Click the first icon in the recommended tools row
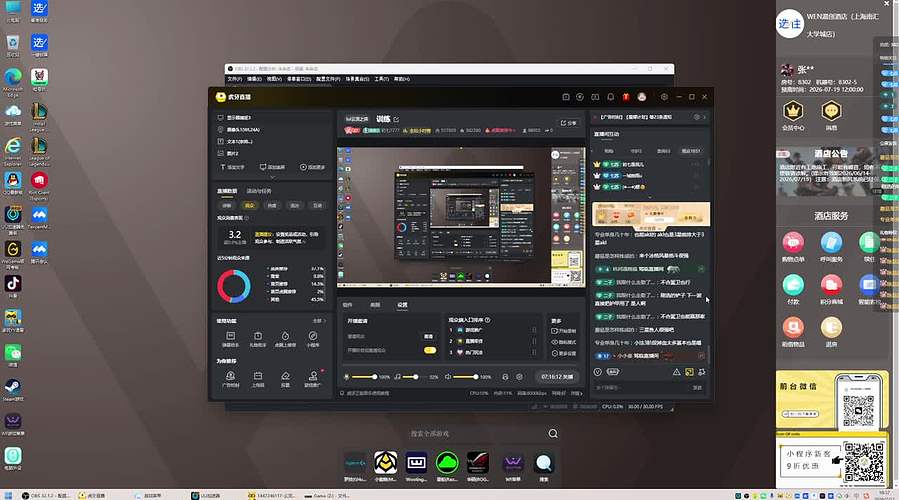899x500 pixels. [230, 376]
